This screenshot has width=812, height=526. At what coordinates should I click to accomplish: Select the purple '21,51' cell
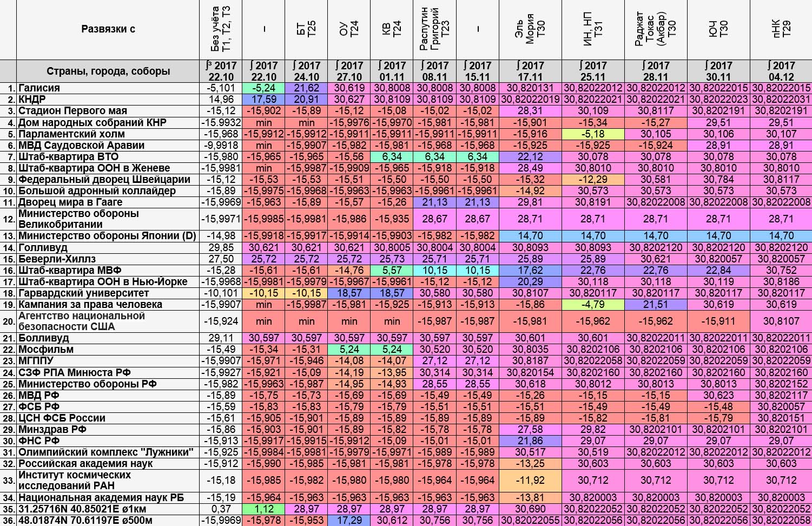click(x=656, y=304)
